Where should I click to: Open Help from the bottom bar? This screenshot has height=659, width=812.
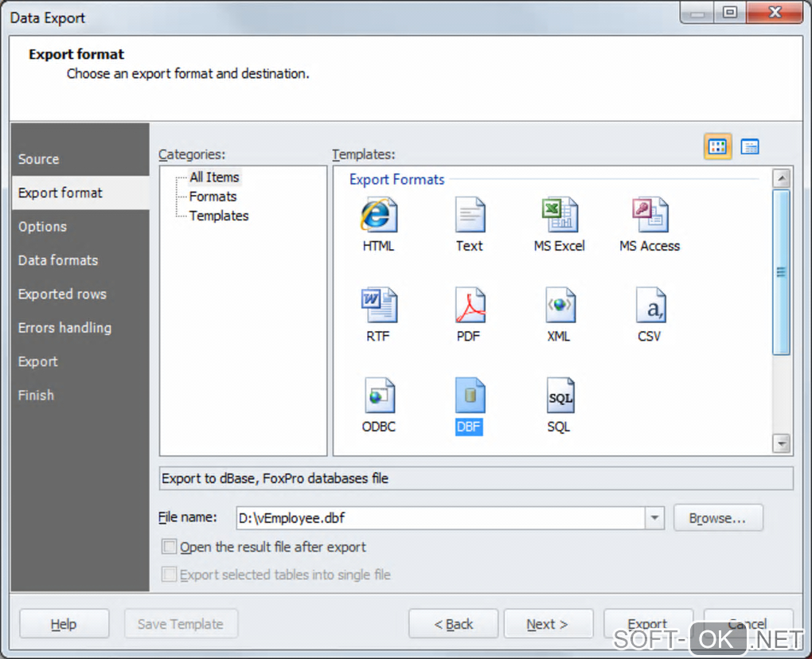[64, 624]
